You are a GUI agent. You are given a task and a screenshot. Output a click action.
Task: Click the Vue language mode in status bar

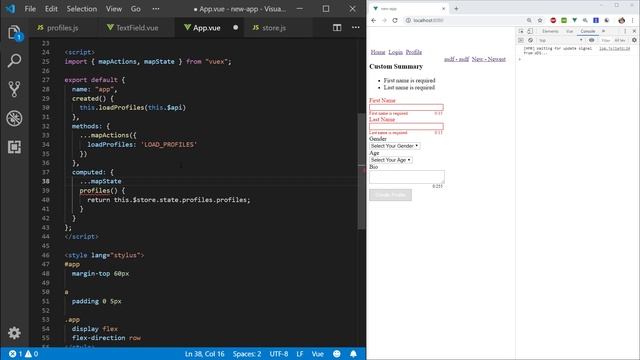click(318, 354)
